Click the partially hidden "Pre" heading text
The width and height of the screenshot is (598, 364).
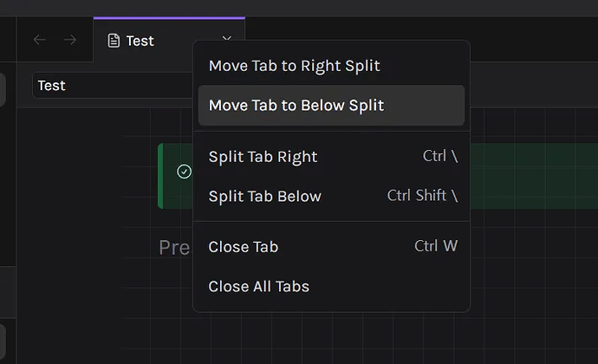pyautogui.click(x=174, y=248)
